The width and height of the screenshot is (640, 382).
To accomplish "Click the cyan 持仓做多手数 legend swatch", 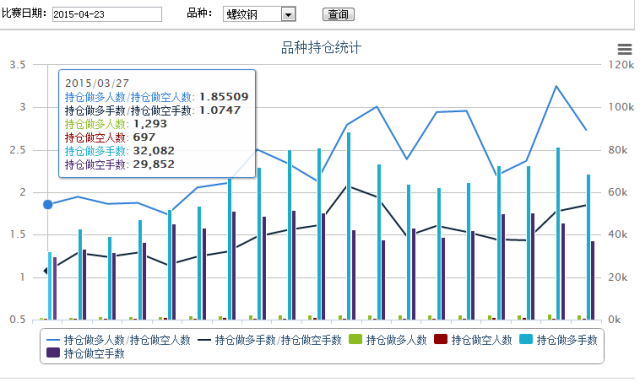I will [x=526, y=339].
